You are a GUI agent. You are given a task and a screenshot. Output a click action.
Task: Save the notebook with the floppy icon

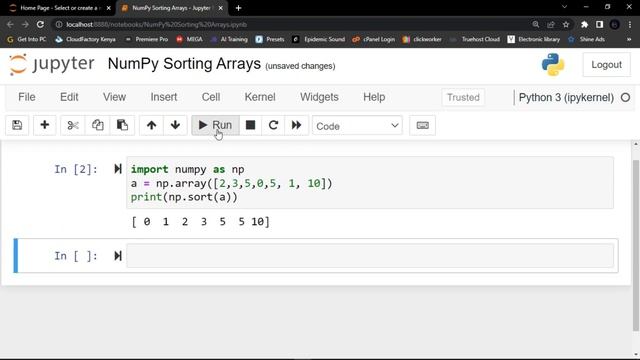coord(17,125)
